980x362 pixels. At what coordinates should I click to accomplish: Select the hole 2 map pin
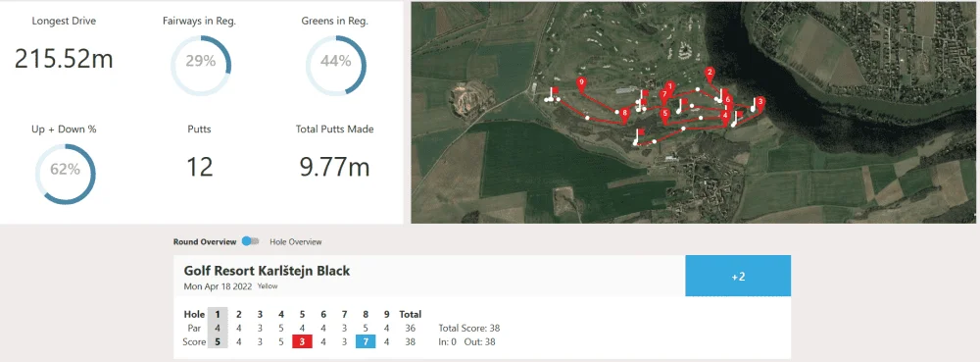(x=709, y=74)
